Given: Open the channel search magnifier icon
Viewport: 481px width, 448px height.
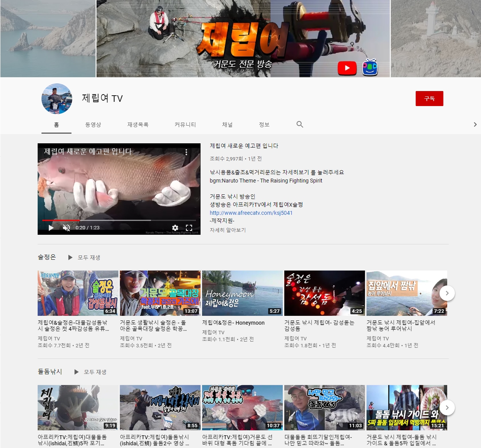Looking at the screenshot, I should [300, 124].
